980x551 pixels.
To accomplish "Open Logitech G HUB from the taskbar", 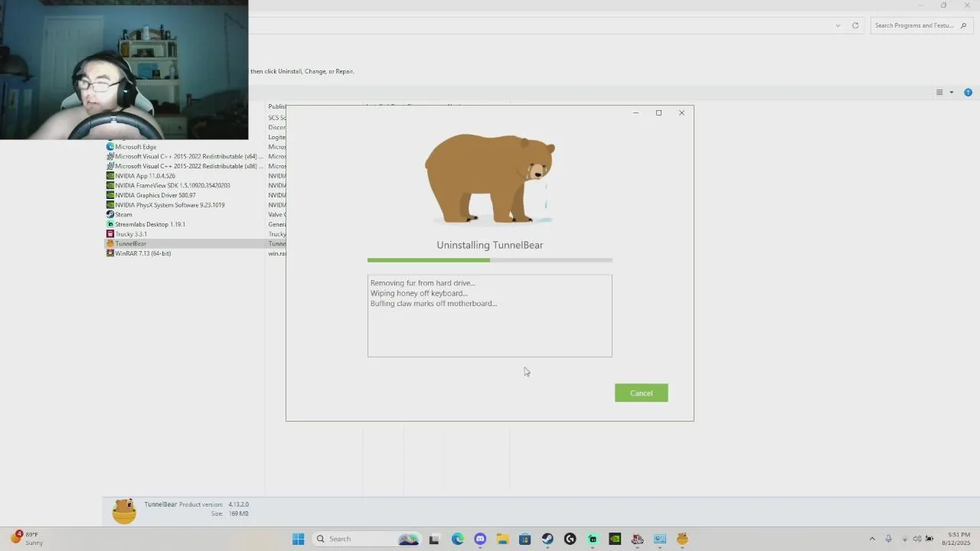I will pos(570,539).
